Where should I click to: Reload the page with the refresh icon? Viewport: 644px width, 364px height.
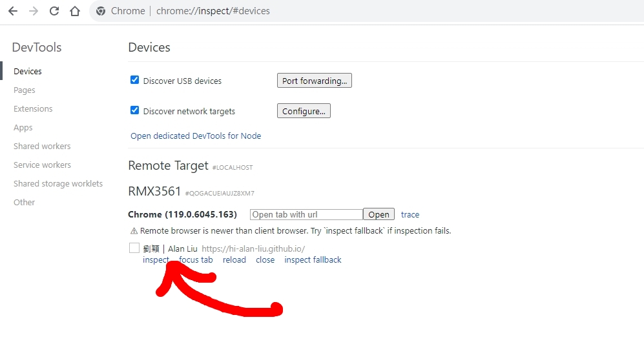(54, 11)
